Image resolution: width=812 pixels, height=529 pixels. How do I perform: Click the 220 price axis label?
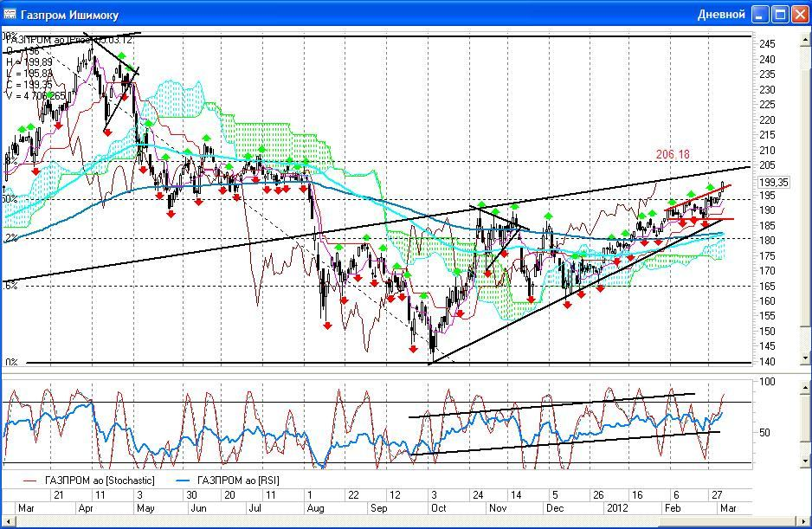coord(768,119)
